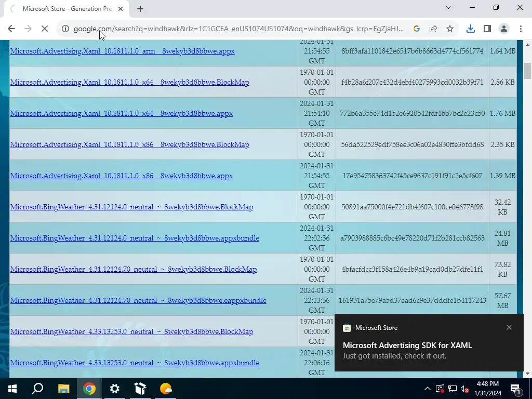The image size is (532, 399).
Task: Open the Windows Start menu
Action: (12, 389)
